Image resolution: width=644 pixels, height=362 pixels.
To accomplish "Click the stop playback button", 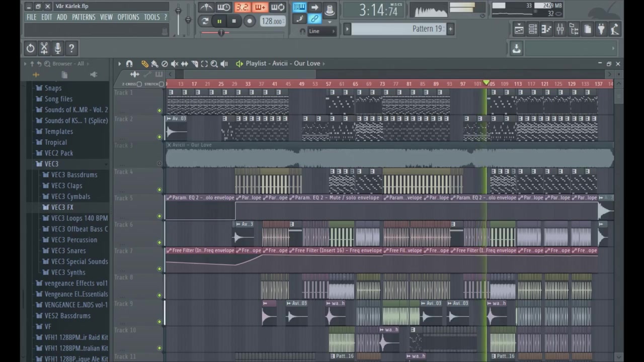I will [234, 21].
